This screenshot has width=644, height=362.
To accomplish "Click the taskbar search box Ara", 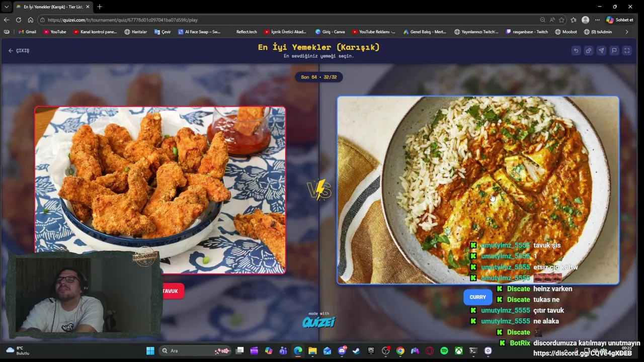I will tap(195, 351).
